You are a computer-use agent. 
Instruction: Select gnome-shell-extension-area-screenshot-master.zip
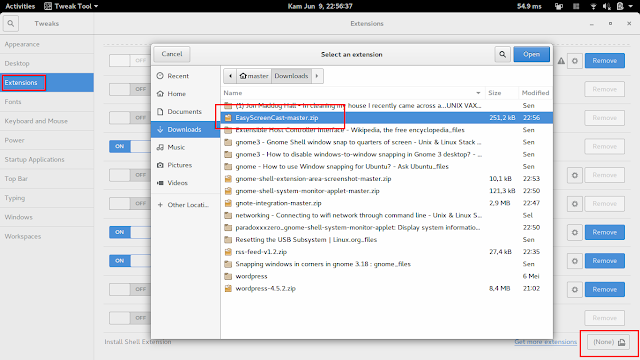point(387,179)
